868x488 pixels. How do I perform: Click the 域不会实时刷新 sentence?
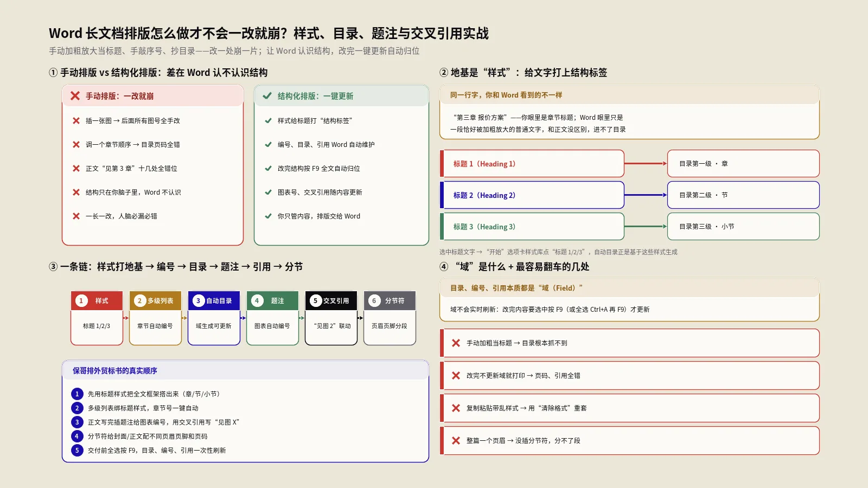point(550,310)
